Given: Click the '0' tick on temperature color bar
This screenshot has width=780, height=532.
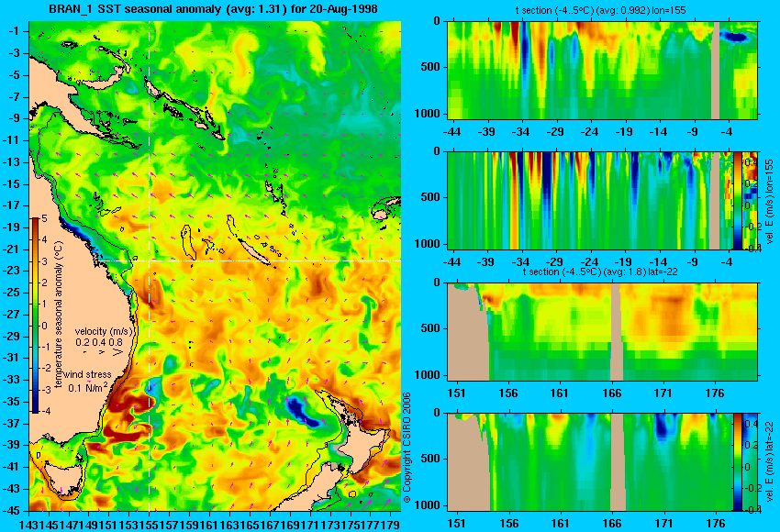Looking at the screenshot, I should [44, 326].
